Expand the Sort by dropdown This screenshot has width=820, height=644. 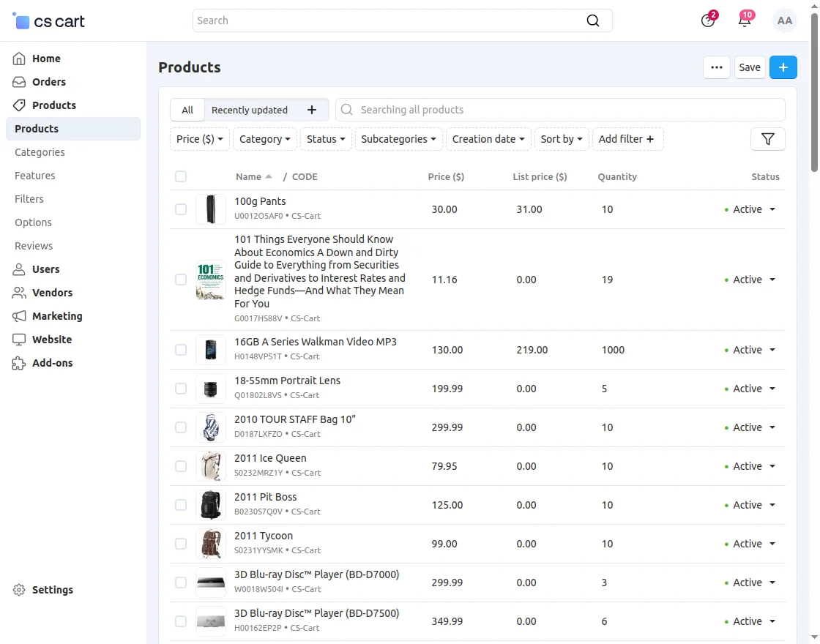tap(562, 138)
